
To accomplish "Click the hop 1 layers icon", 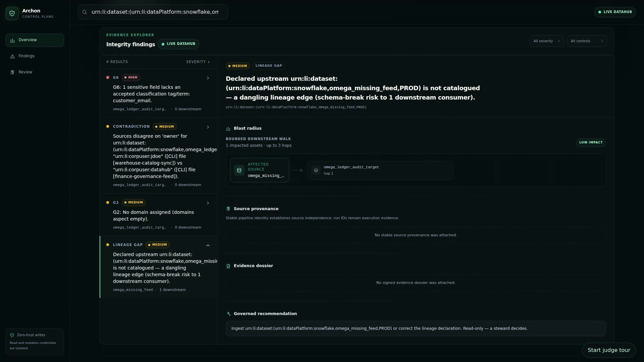I will point(316,170).
